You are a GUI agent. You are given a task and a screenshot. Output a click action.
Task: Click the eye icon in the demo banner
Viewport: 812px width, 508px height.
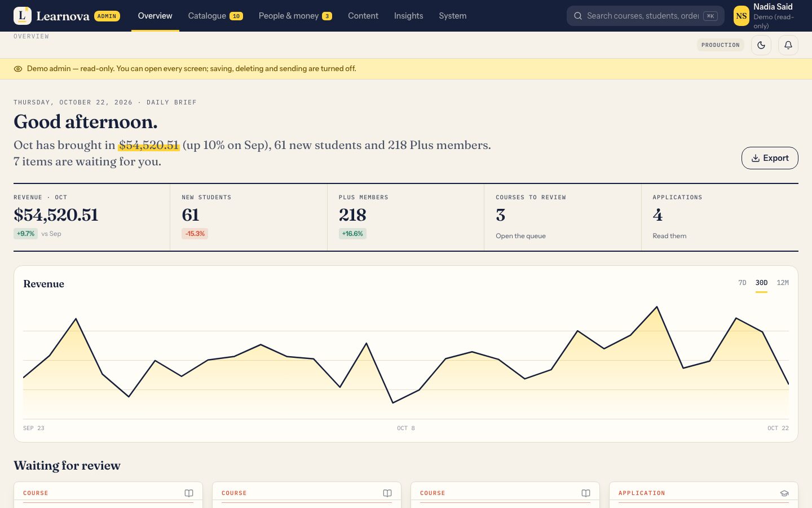point(18,69)
